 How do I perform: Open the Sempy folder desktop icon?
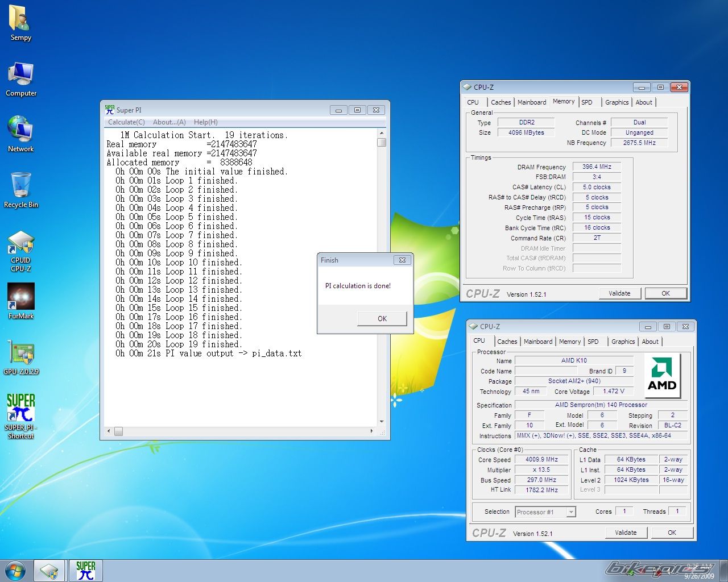20,23
